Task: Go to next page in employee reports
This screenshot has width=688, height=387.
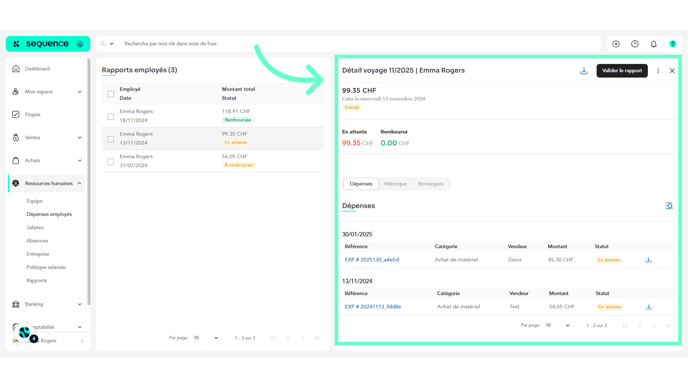Action: pos(302,338)
